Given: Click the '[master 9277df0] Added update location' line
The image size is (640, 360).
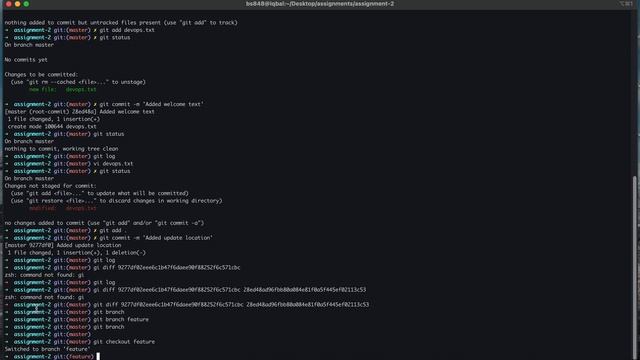Looking at the screenshot, I should tap(63, 245).
